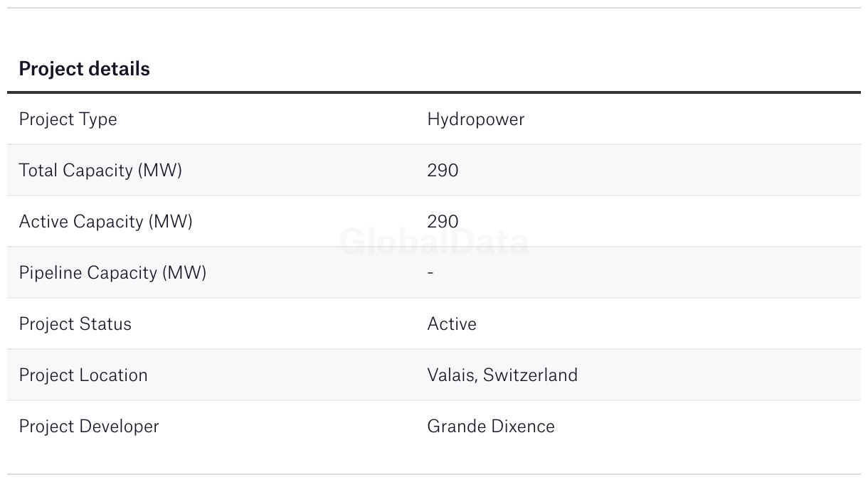The image size is (868, 482).
Task: Select the Pipeline Capacity (MW) label
Action: coord(112,273)
